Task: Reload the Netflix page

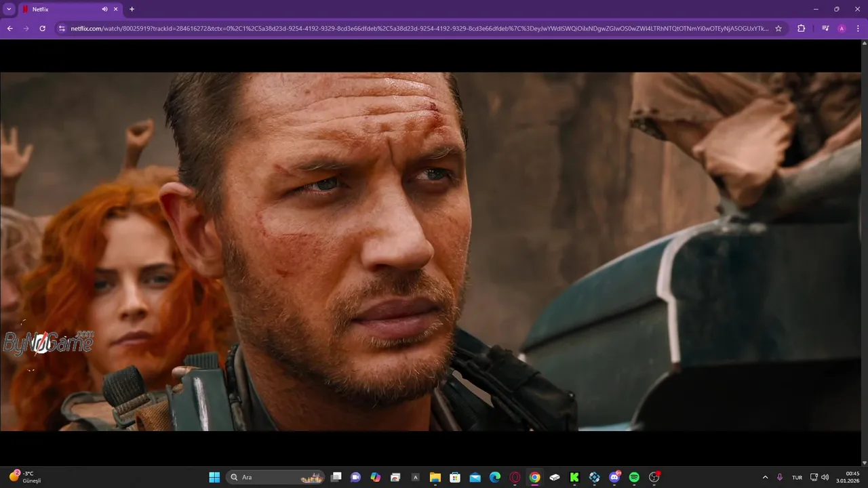Action: coord(42,28)
